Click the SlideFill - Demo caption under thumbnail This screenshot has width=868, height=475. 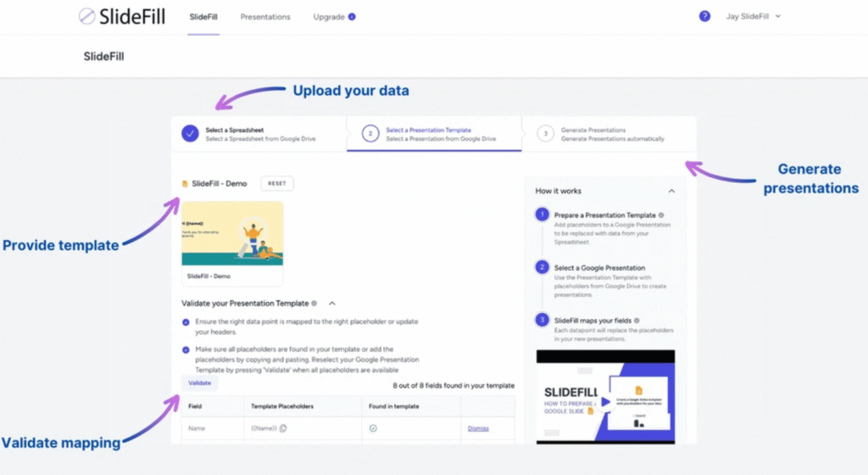[209, 277]
